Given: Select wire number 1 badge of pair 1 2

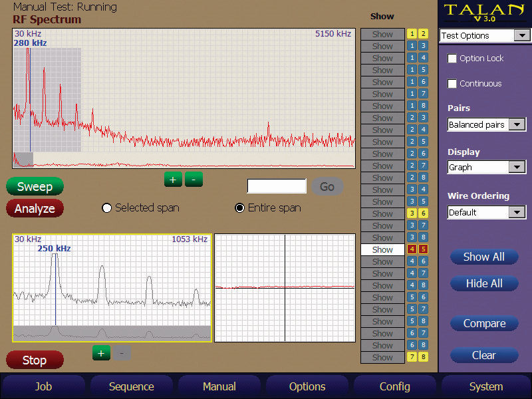Looking at the screenshot, I should click(412, 34).
